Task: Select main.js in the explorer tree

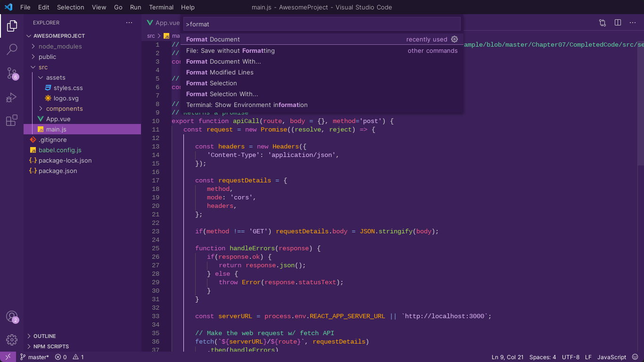Action: pos(82,129)
